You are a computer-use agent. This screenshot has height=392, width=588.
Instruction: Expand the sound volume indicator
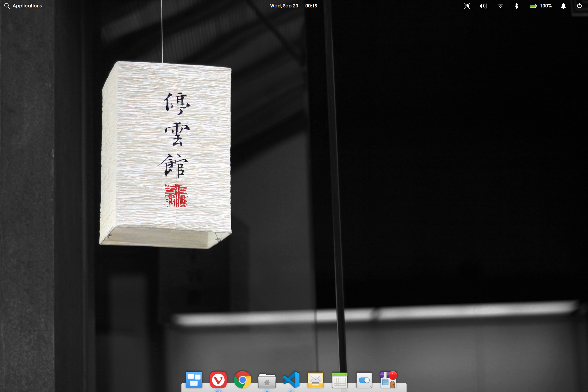pos(483,6)
